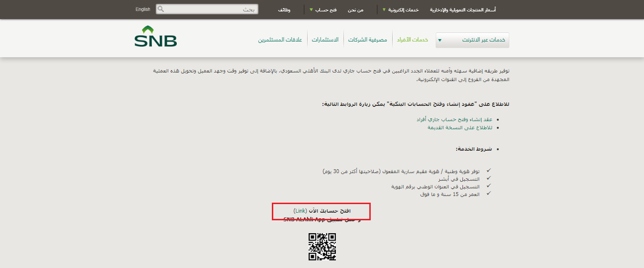Open أسعار المنتجات التمويلية والإدخارية
Viewport: 644px width, 268px height.
click(463, 10)
